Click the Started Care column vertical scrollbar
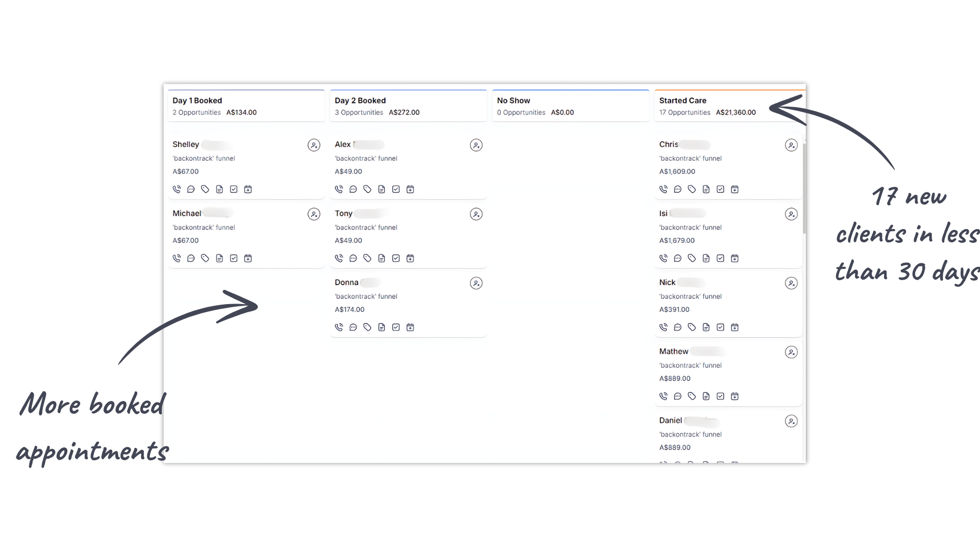Image resolution: width=980 pixels, height=551 pixels. tap(804, 189)
